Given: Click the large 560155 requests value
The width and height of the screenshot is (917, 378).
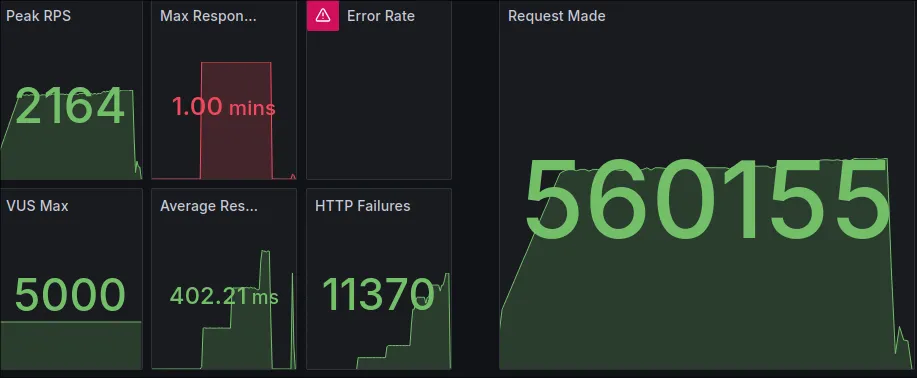Looking at the screenshot, I should click(x=708, y=201).
